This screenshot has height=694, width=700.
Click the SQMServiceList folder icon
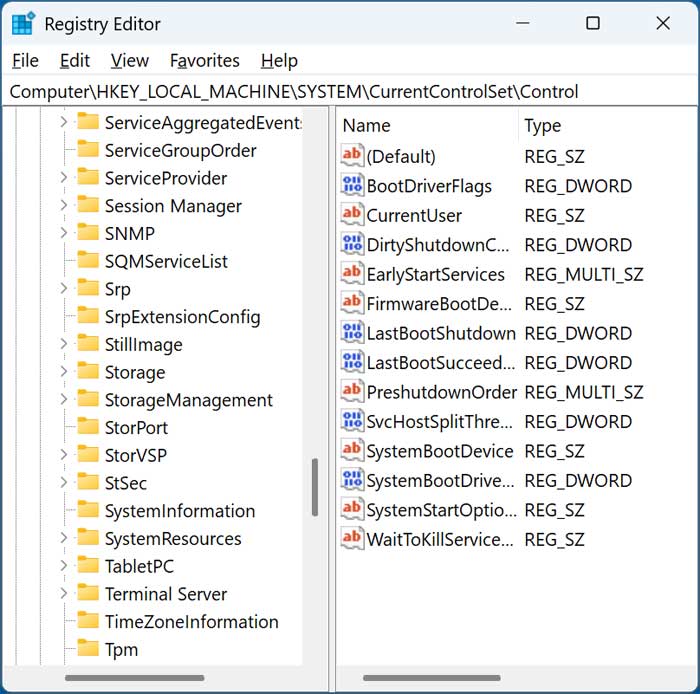[x=88, y=260]
